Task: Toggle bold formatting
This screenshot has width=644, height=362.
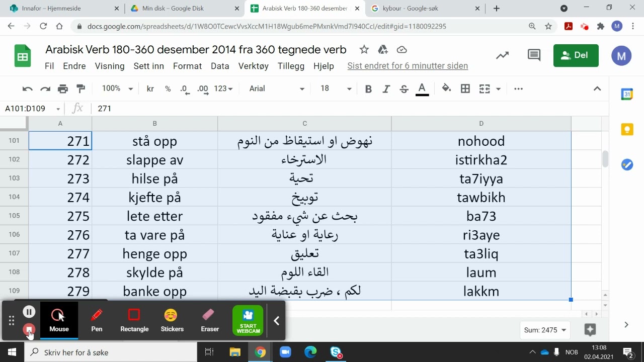Action: pos(368,89)
